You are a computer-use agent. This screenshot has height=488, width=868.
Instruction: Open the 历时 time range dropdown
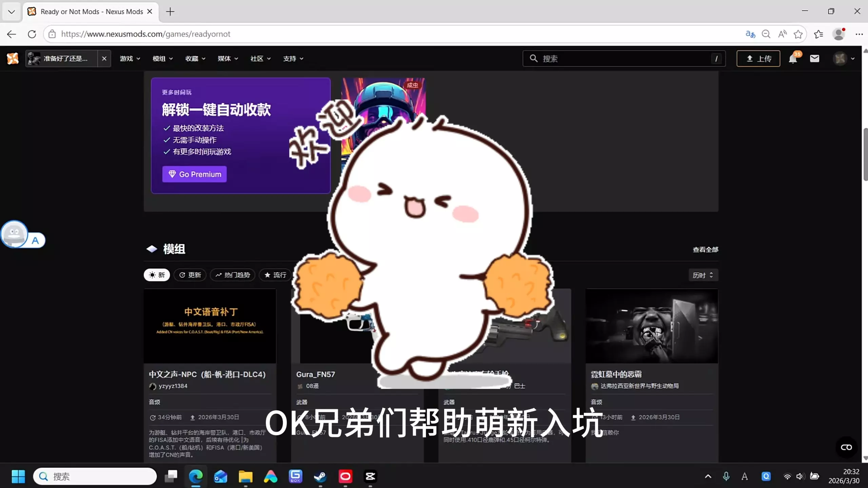[703, 275]
